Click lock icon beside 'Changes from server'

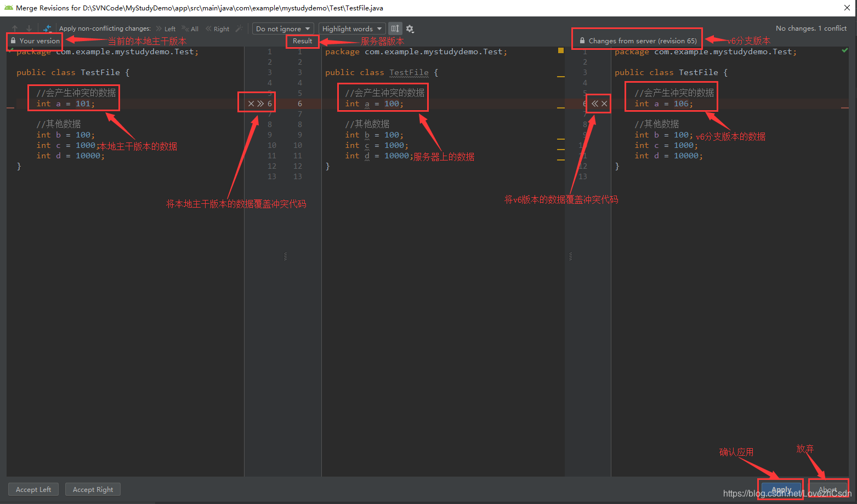pos(582,41)
